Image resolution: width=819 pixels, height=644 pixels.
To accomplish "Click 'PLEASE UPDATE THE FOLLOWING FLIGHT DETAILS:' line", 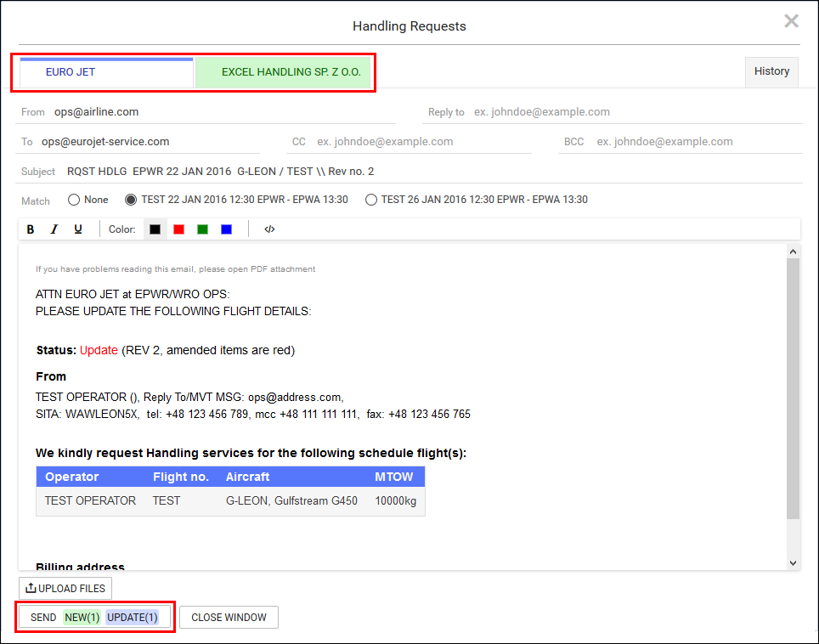I will [x=173, y=311].
